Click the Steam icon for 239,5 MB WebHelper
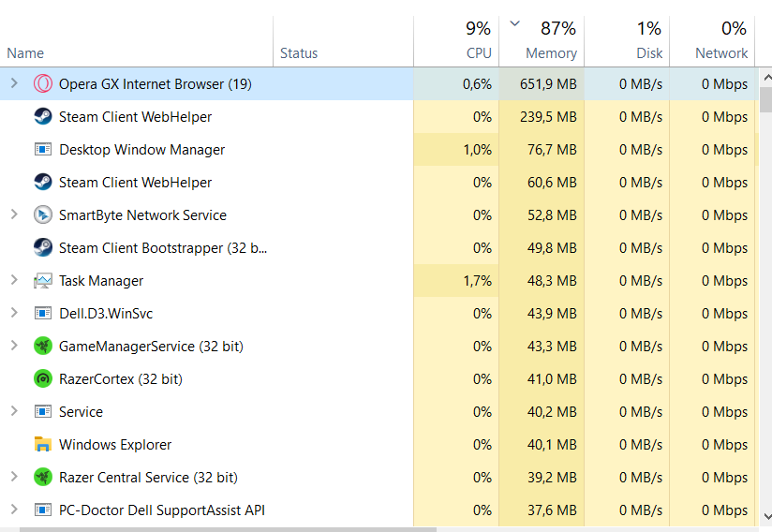This screenshot has height=532, width=772. pyautogui.click(x=43, y=117)
